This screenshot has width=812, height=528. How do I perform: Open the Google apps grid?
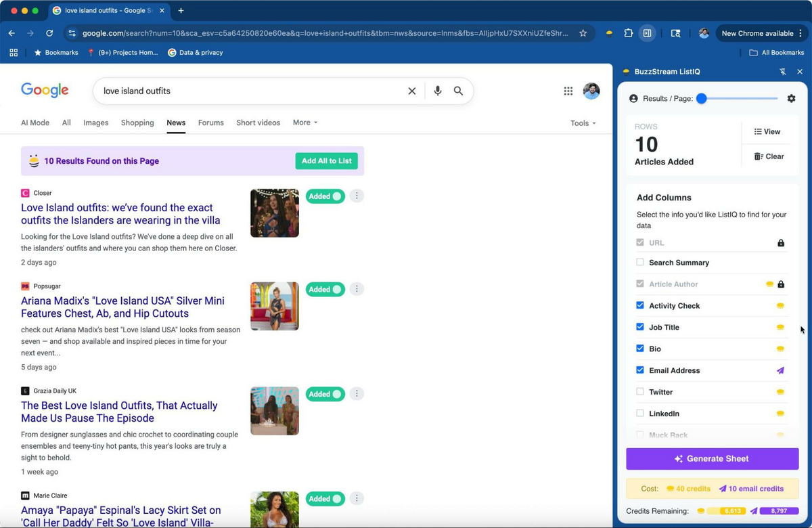568,91
